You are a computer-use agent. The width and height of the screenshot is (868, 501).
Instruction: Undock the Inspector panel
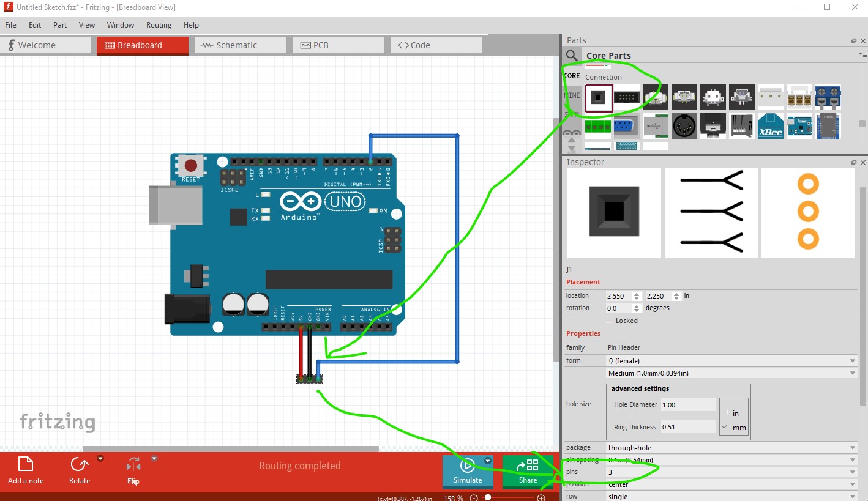(x=854, y=162)
